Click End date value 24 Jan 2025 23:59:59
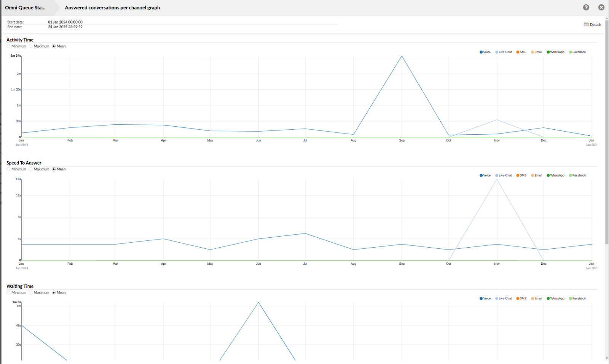This screenshot has width=609, height=364. (65, 27)
